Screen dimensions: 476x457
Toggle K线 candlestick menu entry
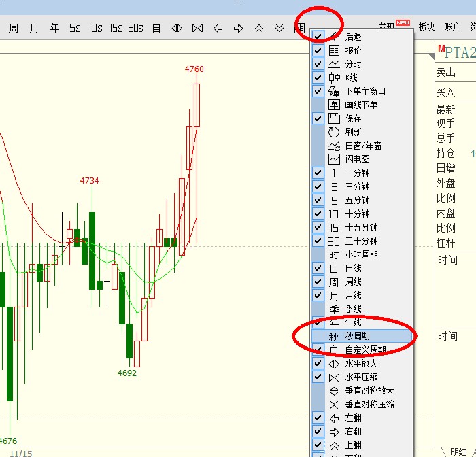(x=362, y=78)
